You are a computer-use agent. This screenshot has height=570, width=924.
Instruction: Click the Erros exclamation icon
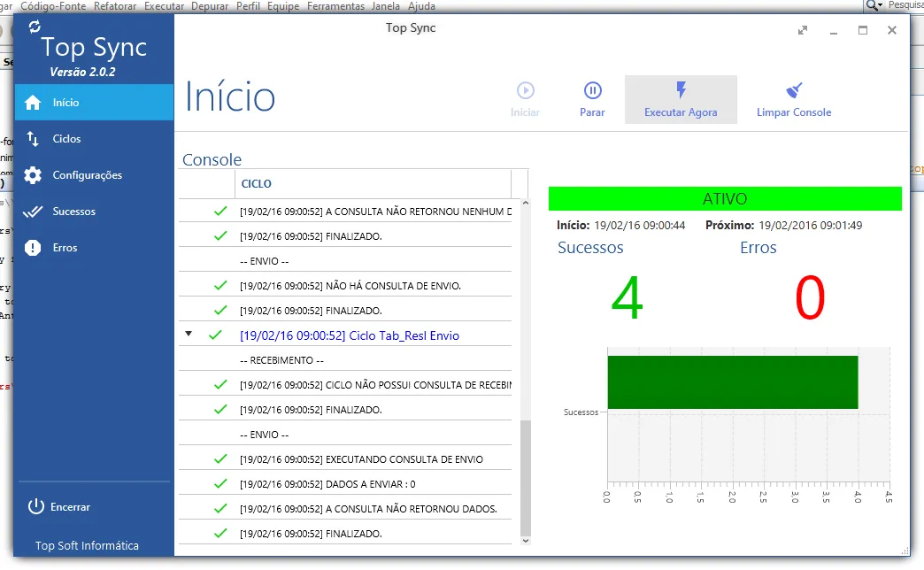(33, 248)
